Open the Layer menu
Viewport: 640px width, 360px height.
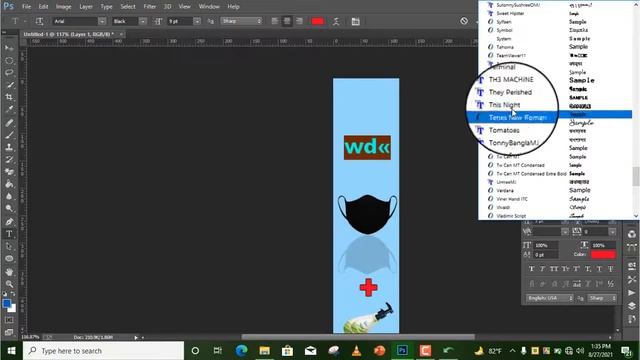pos(86,7)
